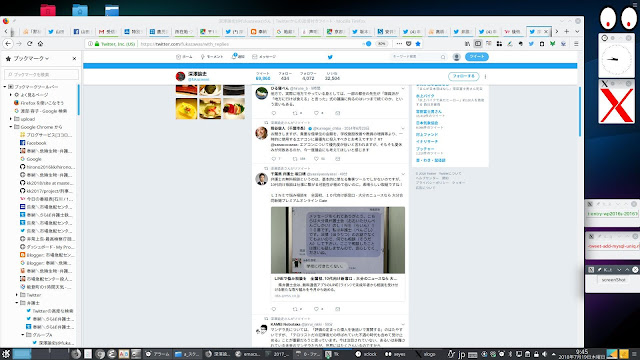The height and width of the screenshot is (360, 640).
Task: Switch to emacs in the taskbar
Action: coord(248,354)
